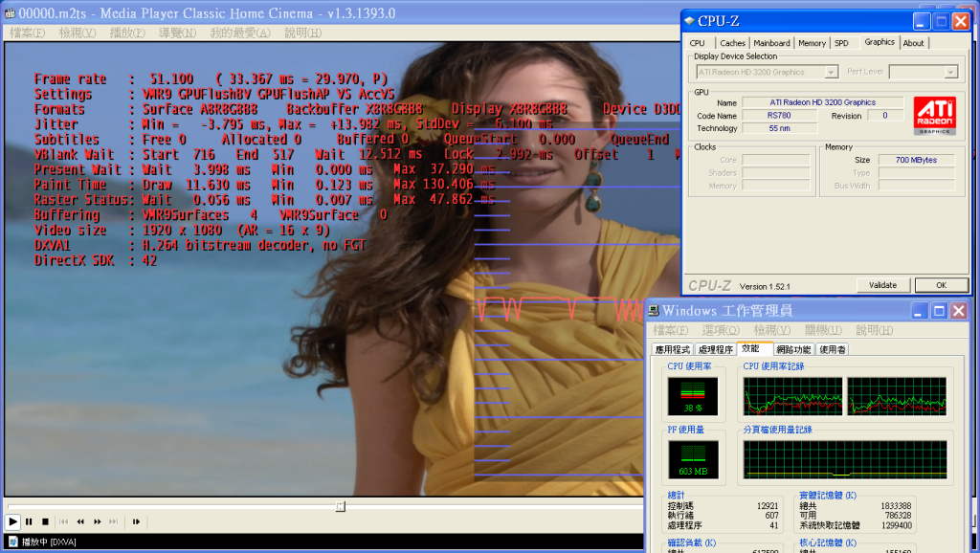Switch to the Memory tab in CPU-Z

tap(812, 43)
